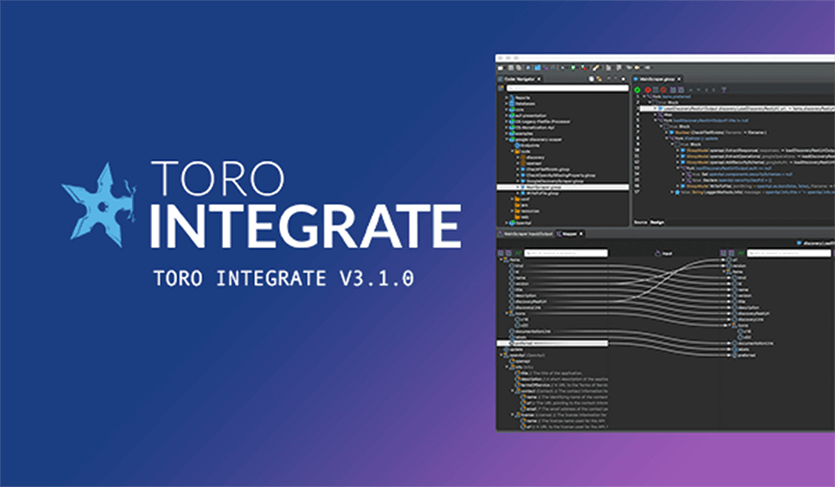Click the move step up arrow in the editor toolbar
This screenshot has height=487, width=835.
pyautogui.click(x=691, y=90)
